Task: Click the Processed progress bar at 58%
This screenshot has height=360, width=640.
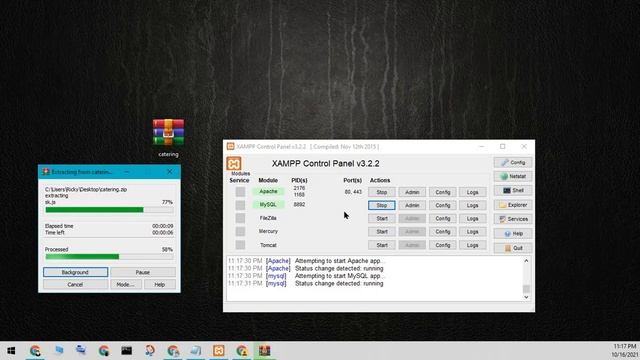Action: click(109, 257)
